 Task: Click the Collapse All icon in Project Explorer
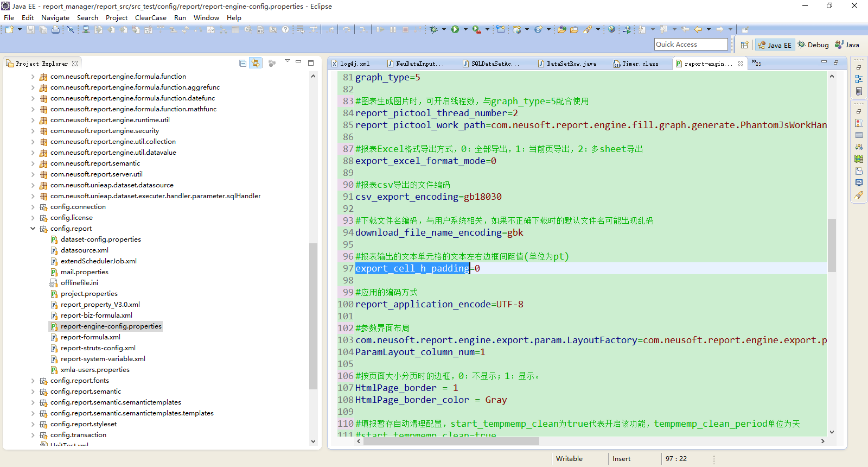point(242,63)
